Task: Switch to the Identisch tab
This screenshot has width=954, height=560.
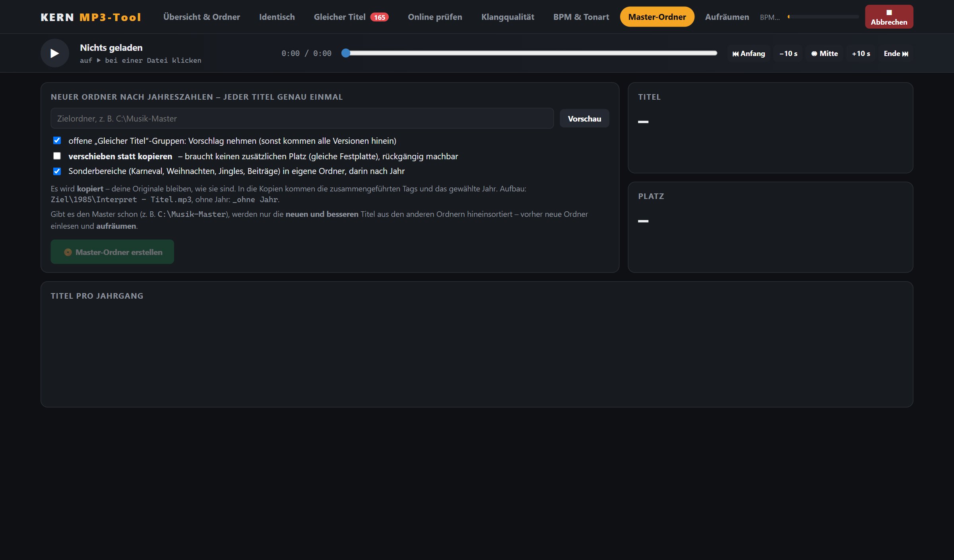Action: tap(277, 17)
